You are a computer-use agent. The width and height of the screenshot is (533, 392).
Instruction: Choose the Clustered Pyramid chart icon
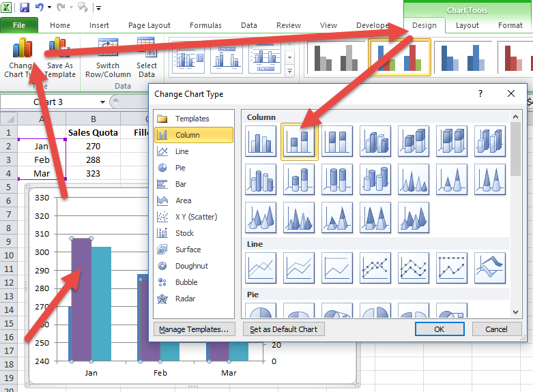[x=299, y=217]
